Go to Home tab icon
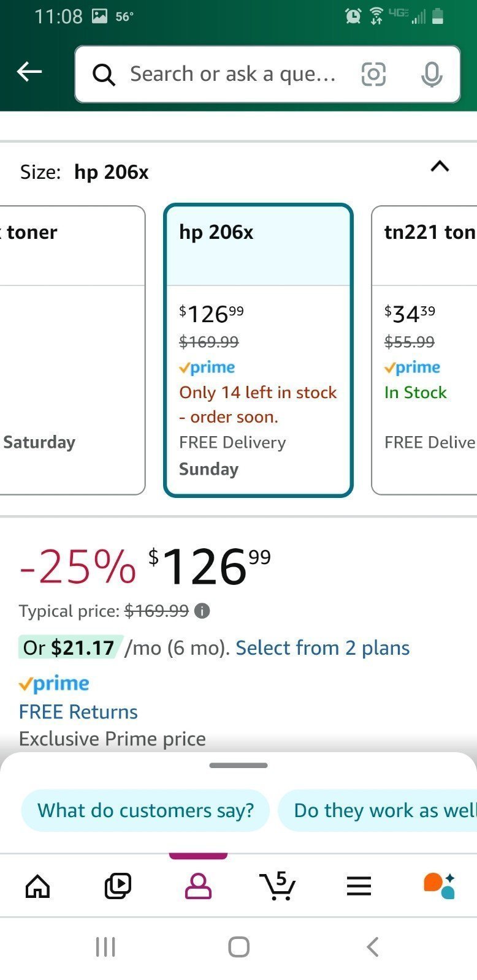477x980 pixels. point(37,886)
